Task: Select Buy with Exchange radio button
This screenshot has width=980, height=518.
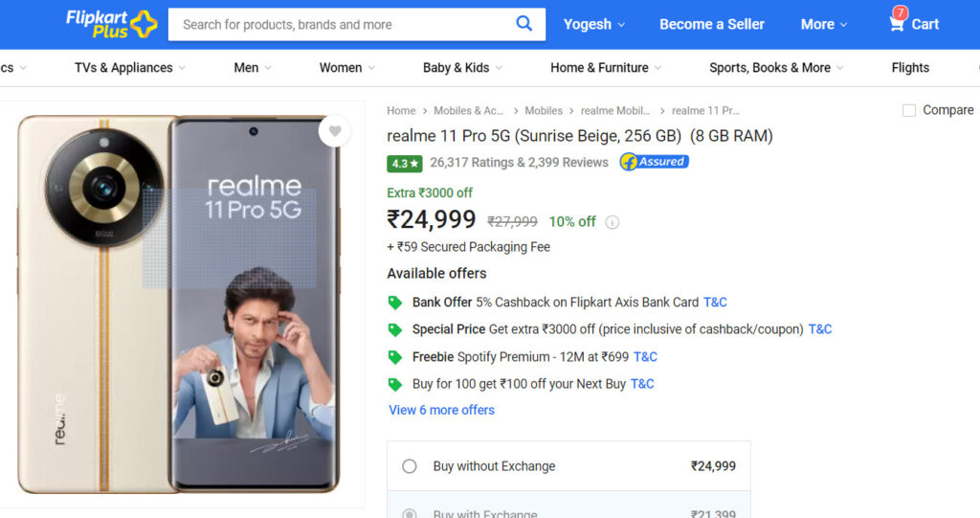Action: coord(410,513)
